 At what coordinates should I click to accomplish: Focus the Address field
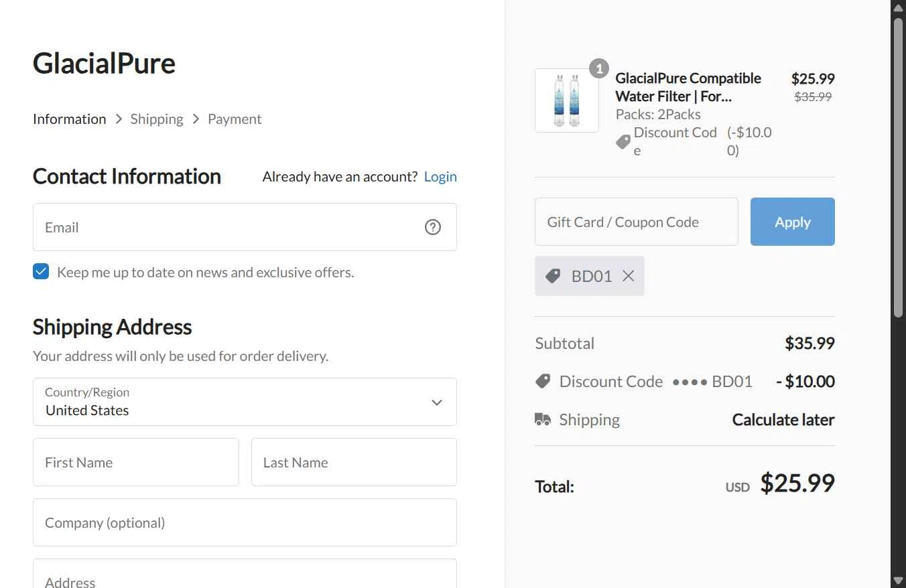point(245,574)
